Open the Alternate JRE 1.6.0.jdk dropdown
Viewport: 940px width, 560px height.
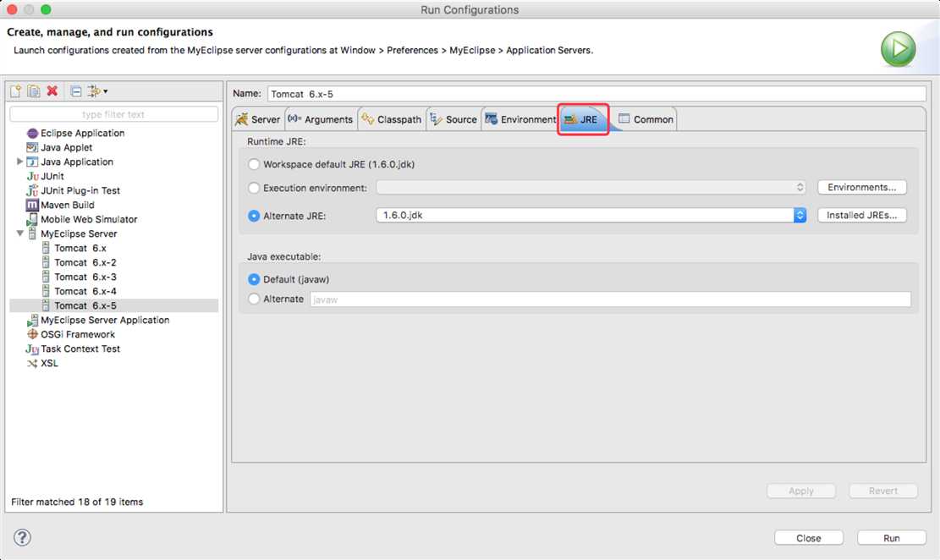pos(591,215)
